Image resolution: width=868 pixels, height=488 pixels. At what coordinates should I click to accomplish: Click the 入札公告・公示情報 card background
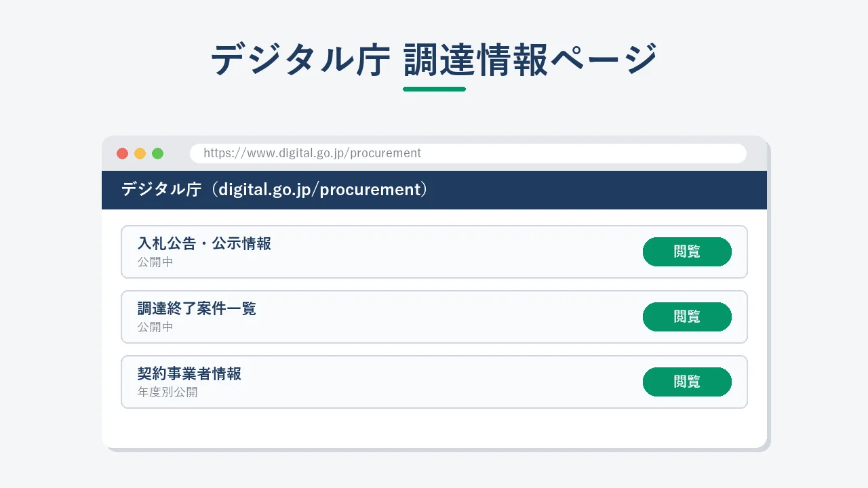[x=434, y=251]
